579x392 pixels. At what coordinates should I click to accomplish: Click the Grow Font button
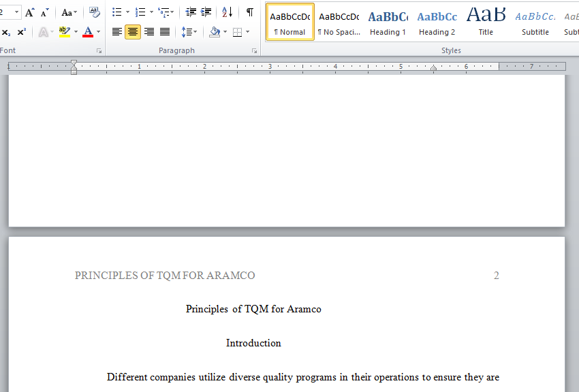click(x=29, y=12)
